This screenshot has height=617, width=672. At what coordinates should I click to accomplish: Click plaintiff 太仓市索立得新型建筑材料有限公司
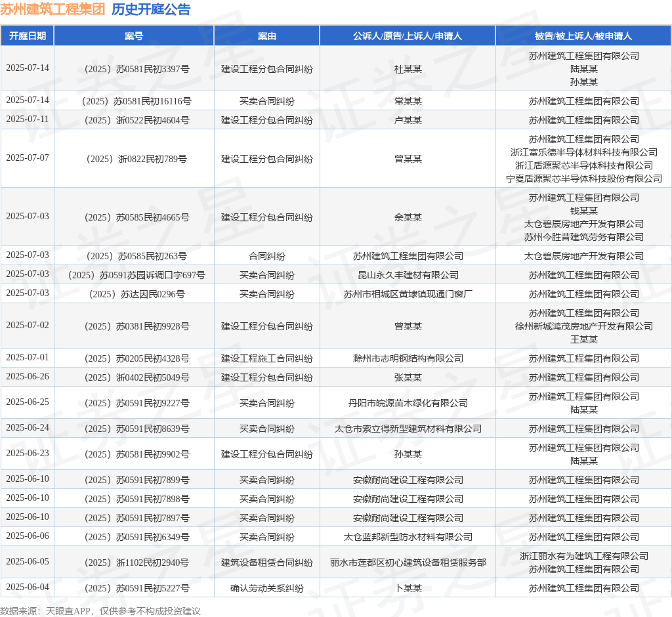tap(408, 429)
